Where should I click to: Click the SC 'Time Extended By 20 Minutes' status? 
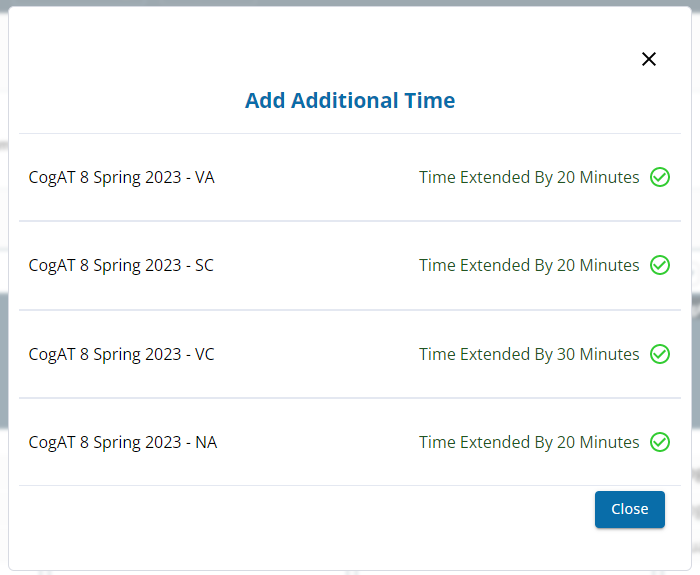pos(529,265)
